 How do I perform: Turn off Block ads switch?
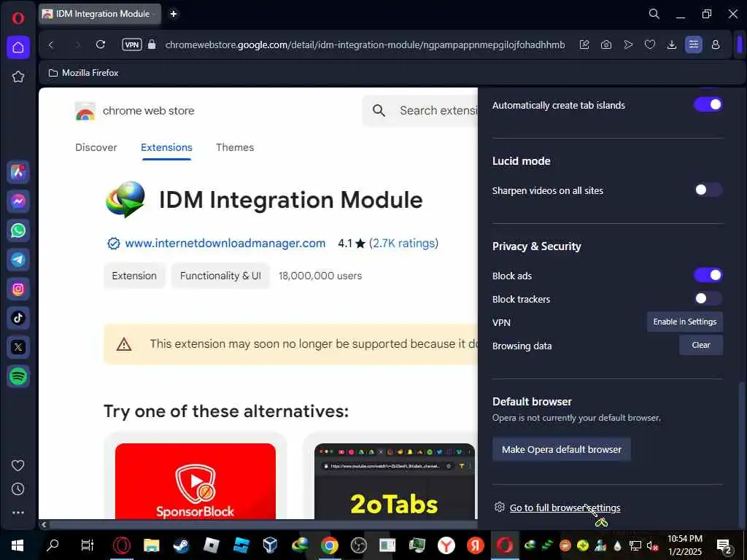(708, 275)
